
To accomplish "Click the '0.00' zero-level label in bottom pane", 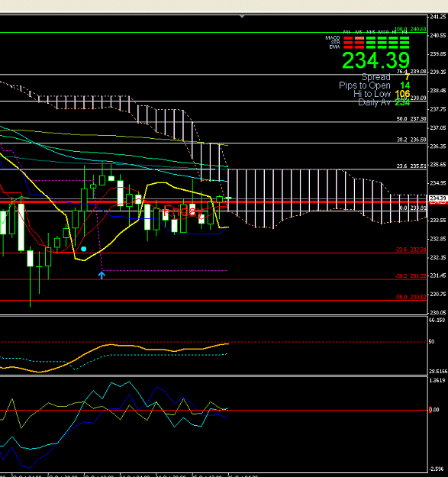I will [x=434, y=410].
